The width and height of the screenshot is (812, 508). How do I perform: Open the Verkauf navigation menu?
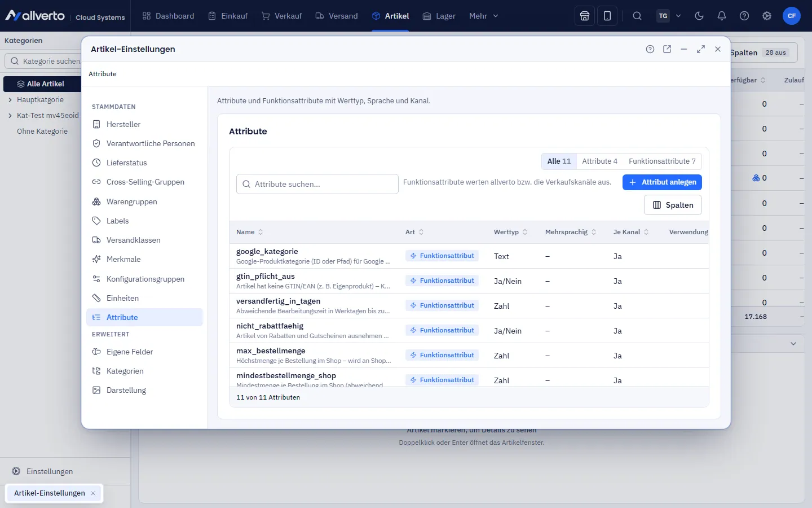[x=282, y=16]
